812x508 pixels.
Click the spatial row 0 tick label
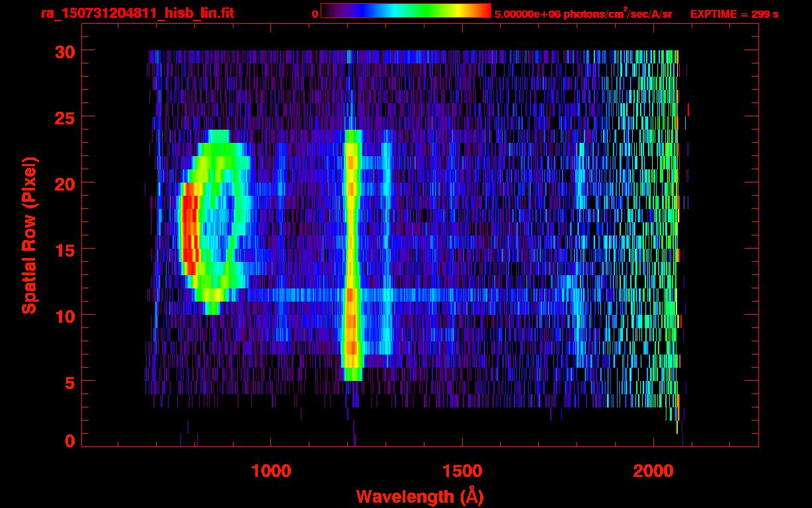point(70,441)
